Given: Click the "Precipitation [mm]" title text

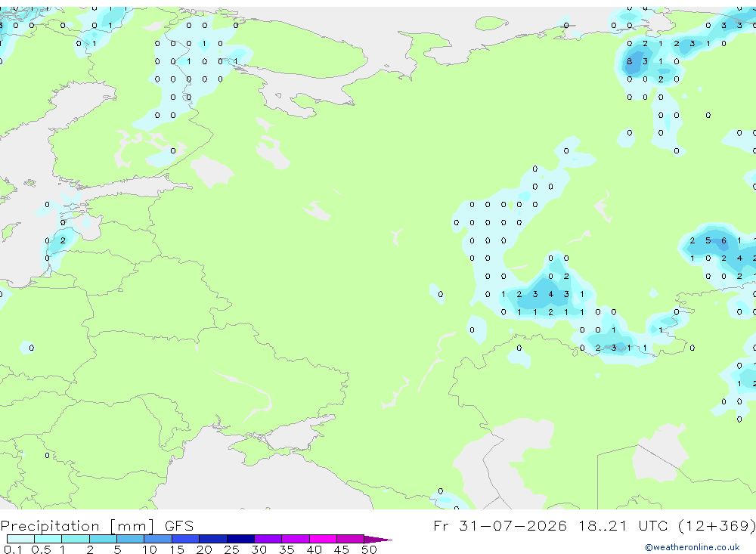Looking at the screenshot, I should 77,526.
